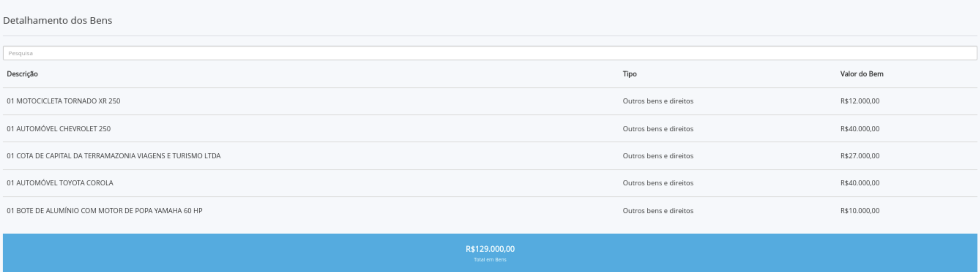
Task: Click the Chevrolet row's R$40.000,00 value
Action: [860, 129]
